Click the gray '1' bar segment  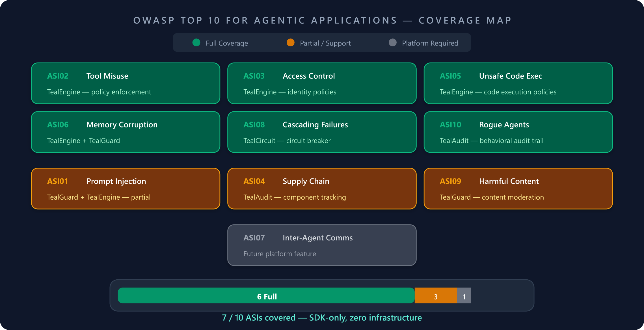coord(464,296)
